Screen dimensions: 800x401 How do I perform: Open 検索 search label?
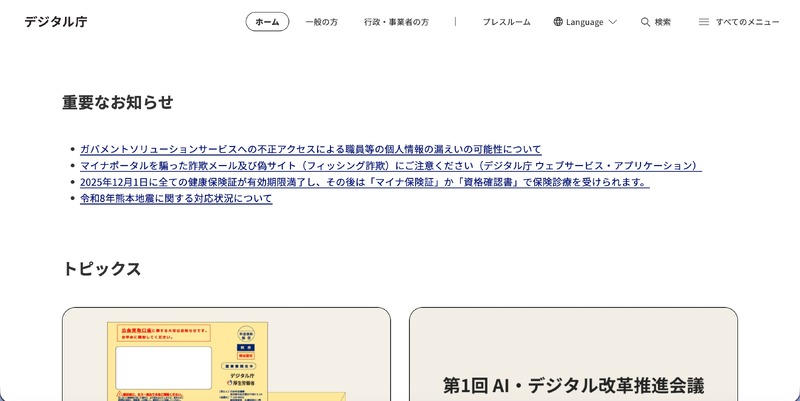tap(663, 22)
